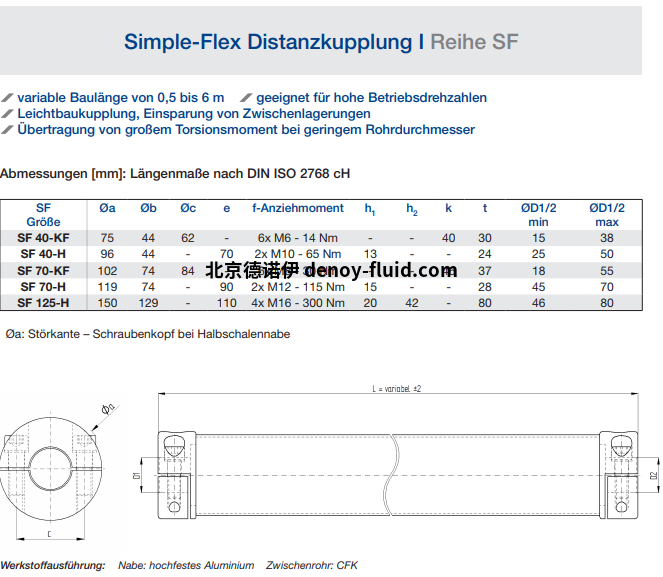The image size is (663, 577).
Task: Click k value '40' in SF 40-KF row
Action: pos(449,238)
